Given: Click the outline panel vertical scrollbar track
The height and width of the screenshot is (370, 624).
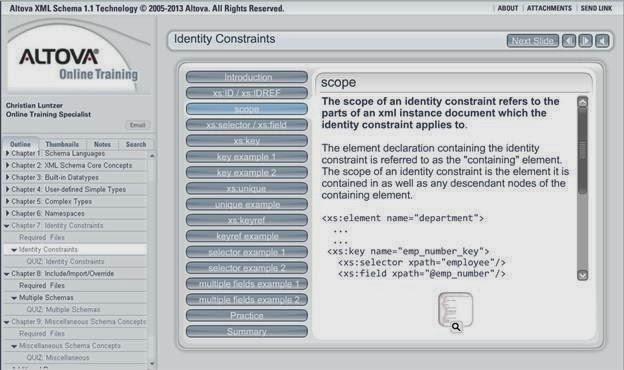Looking at the screenshot, I should pyautogui.click(x=152, y=259).
